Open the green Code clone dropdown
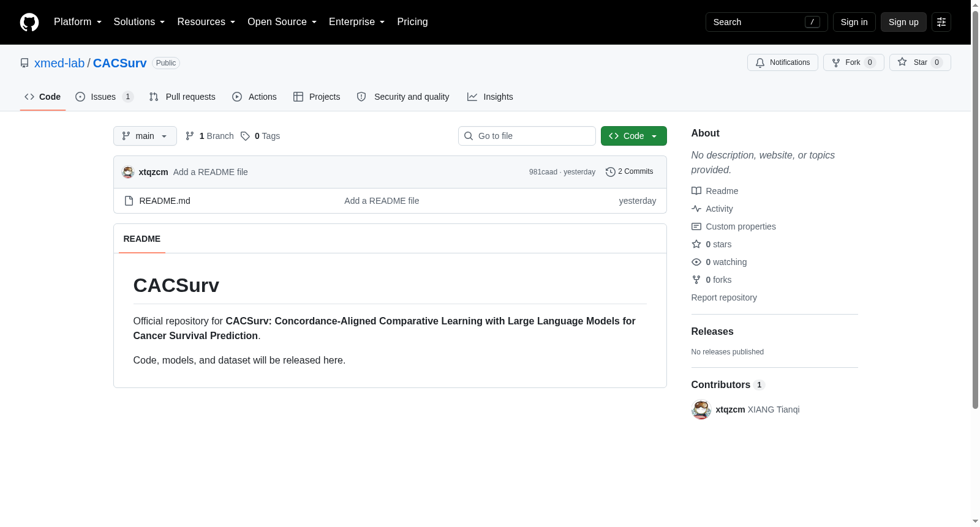 pyautogui.click(x=634, y=136)
